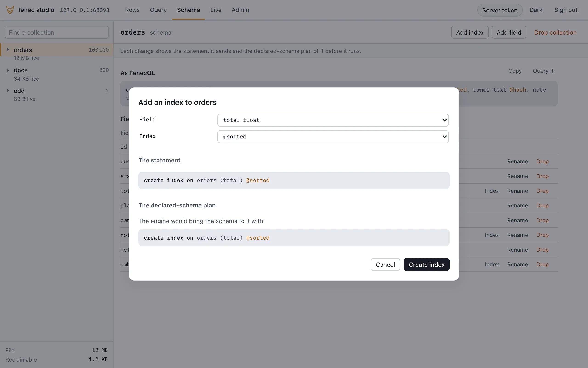Screen dimensions: 588x368
Task: Click the 100 000 row count for orders
Action: (99, 50)
